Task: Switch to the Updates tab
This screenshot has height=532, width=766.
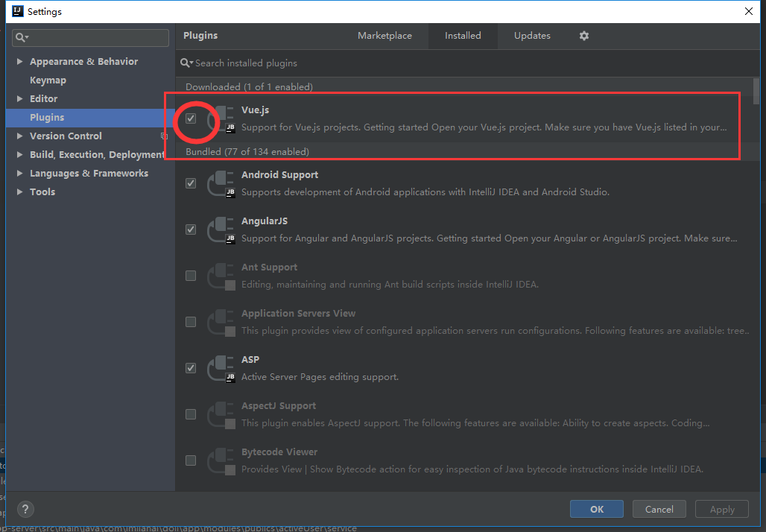Action: point(532,36)
